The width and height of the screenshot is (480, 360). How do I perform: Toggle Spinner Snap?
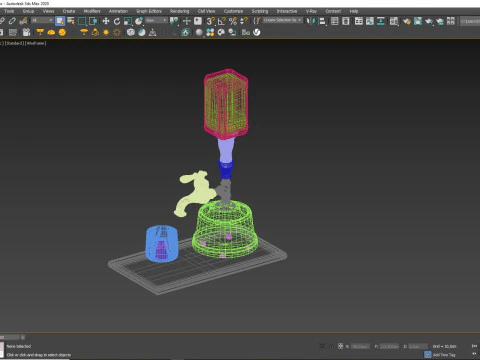pyautogui.click(x=244, y=21)
